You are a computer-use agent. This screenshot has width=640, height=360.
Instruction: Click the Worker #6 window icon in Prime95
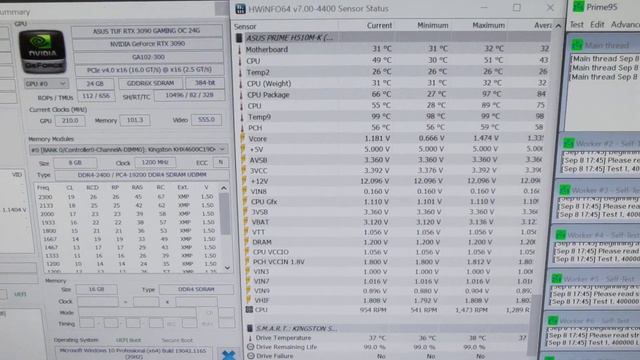pos(553,320)
